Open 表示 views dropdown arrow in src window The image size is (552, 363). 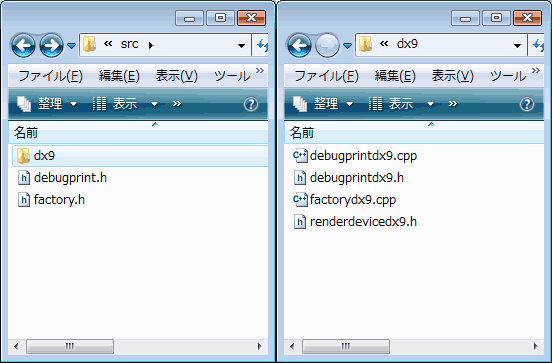point(154,104)
